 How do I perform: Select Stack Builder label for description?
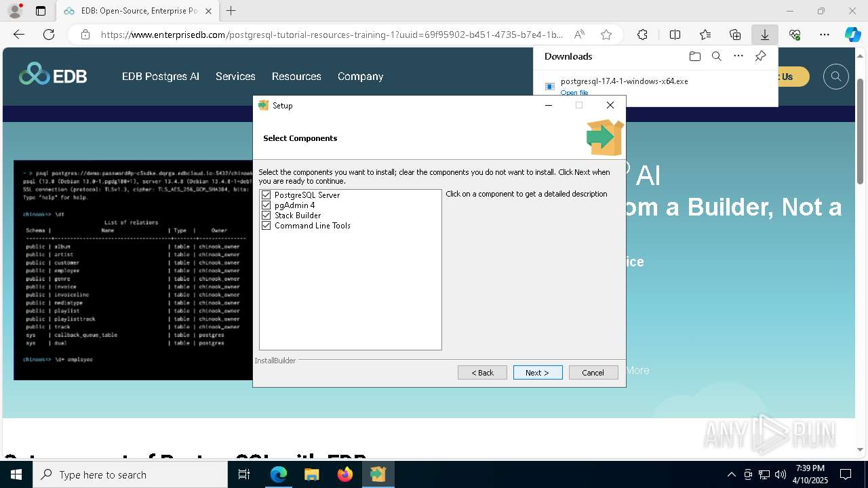pyautogui.click(x=298, y=216)
